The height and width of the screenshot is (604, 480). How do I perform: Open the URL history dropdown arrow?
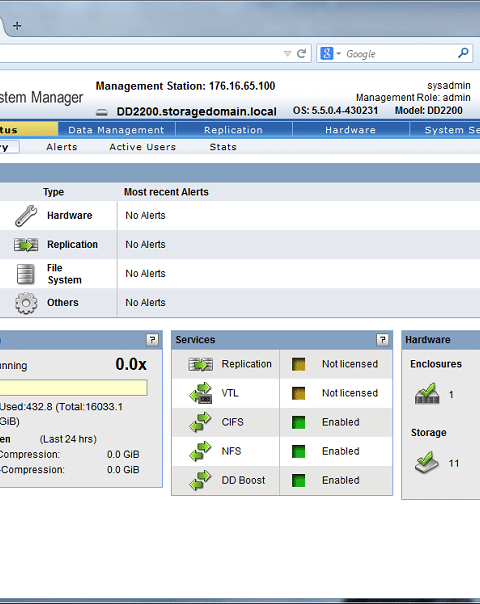287,54
